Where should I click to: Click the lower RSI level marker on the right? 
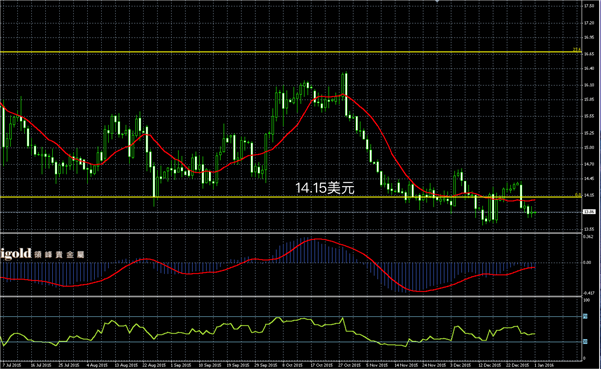(585, 341)
